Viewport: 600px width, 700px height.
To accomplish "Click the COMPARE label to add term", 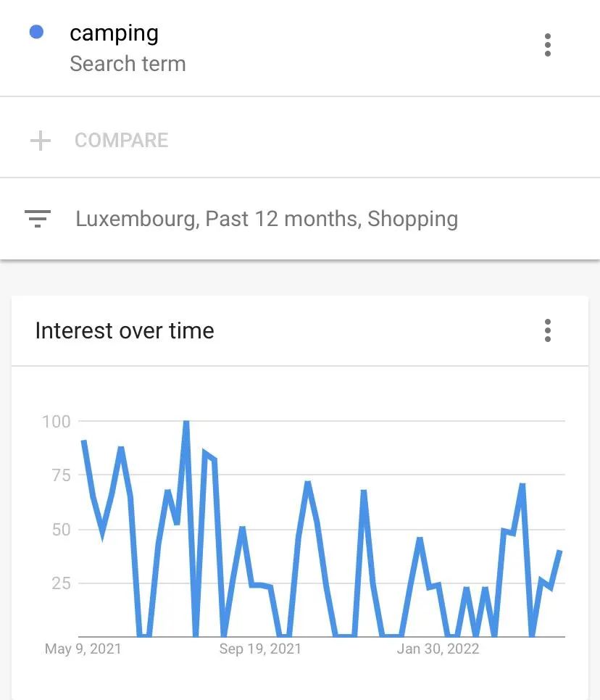I will coord(122,140).
